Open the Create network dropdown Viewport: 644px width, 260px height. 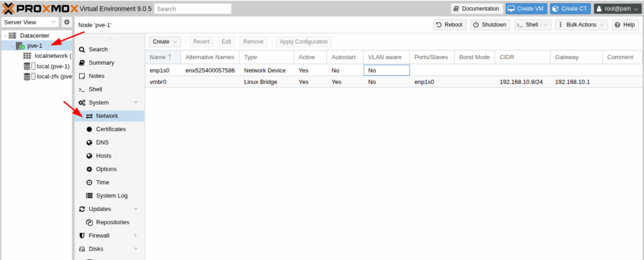(165, 42)
